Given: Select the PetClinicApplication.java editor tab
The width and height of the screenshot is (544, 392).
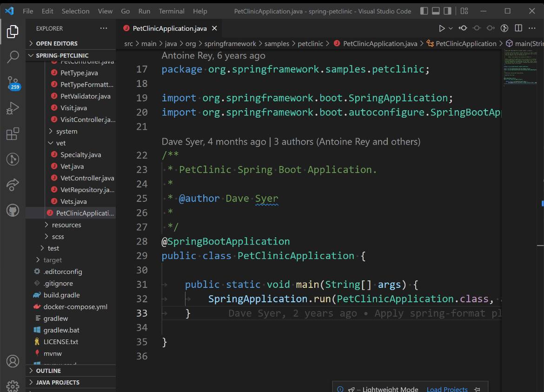Looking at the screenshot, I should coord(169,28).
